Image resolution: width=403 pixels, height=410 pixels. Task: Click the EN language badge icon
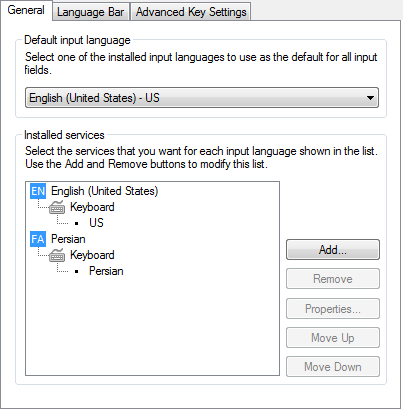click(x=38, y=191)
